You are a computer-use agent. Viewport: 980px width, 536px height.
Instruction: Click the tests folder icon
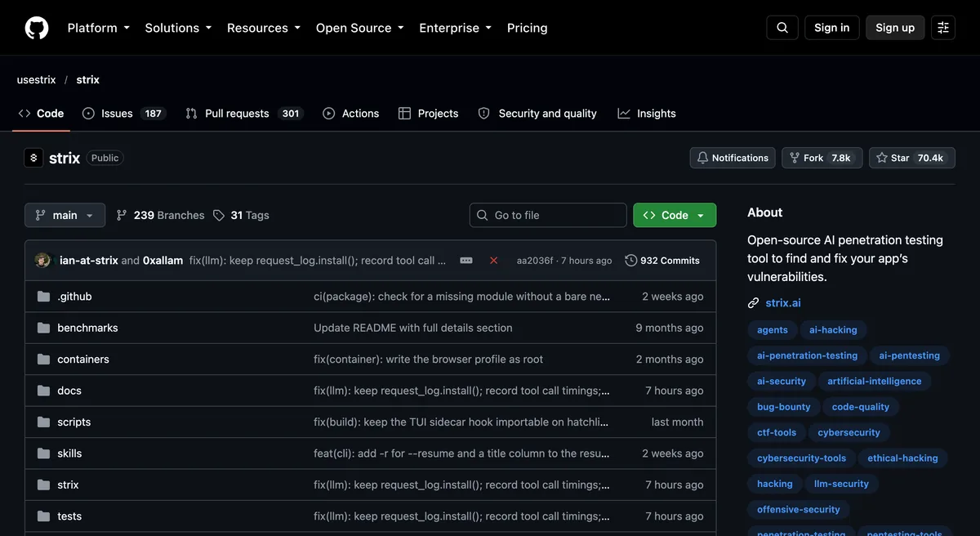(43, 516)
